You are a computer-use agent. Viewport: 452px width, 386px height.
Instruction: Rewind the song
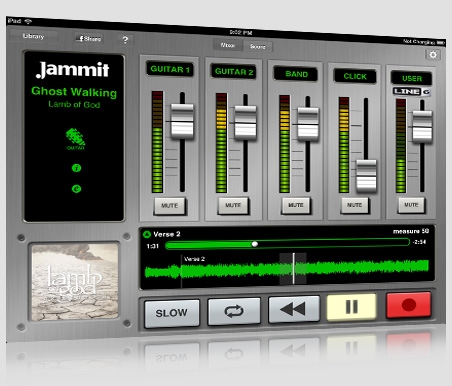click(x=293, y=309)
